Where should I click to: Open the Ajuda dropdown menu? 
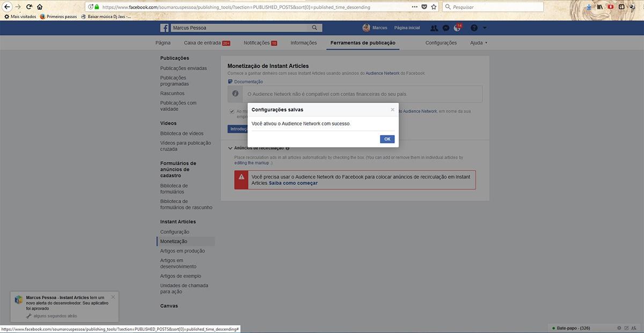pos(479,43)
